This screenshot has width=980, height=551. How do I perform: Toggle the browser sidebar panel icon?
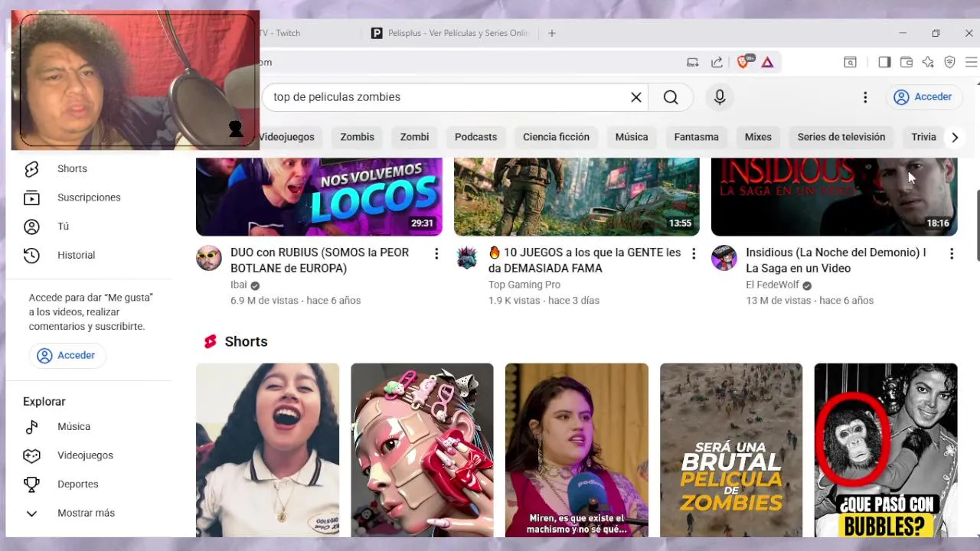pyautogui.click(x=884, y=62)
